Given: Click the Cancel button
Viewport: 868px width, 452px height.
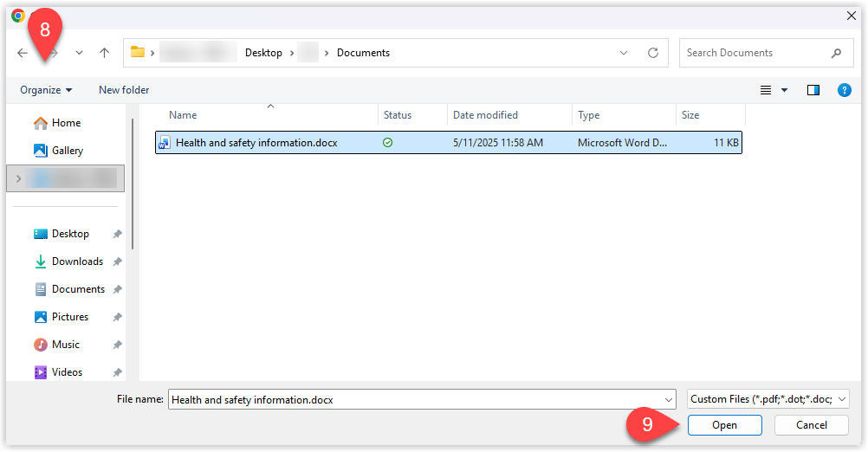Looking at the screenshot, I should click(812, 425).
